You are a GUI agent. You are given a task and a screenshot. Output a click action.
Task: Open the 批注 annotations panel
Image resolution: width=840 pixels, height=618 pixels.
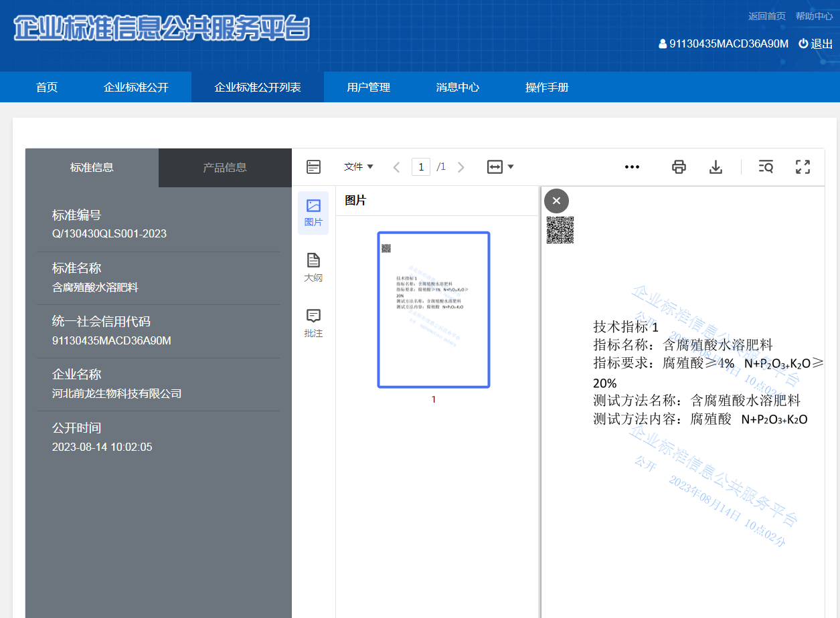[313, 323]
